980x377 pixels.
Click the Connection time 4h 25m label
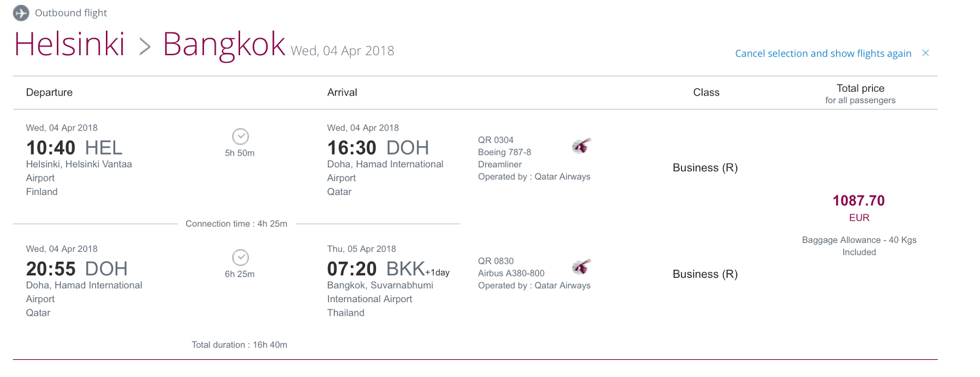coord(236,224)
